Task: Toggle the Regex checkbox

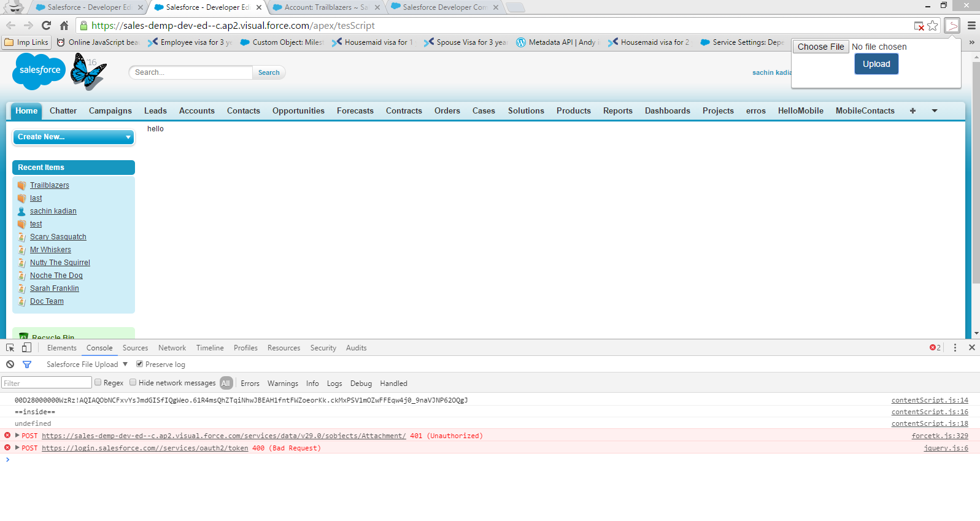Action: click(x=98, y=382)
